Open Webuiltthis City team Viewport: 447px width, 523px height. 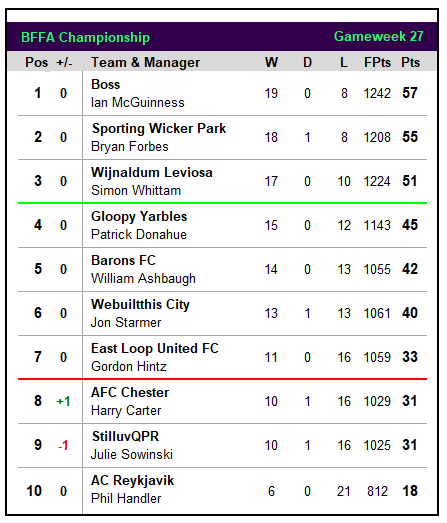(x=140, y=305)
